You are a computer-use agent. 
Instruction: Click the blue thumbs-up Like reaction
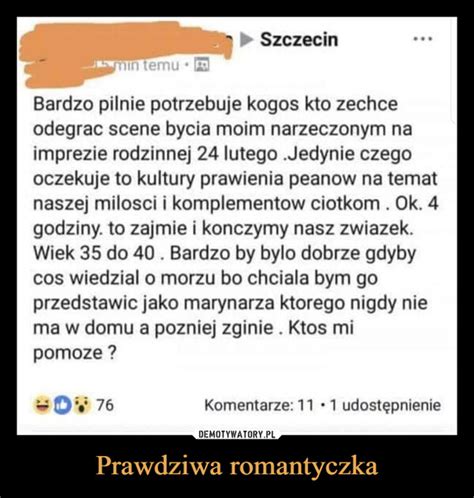point(62,405)
